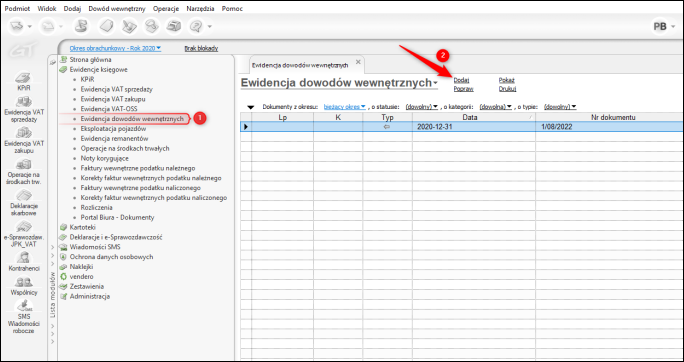Click the Drukuj link

(508, 89)
